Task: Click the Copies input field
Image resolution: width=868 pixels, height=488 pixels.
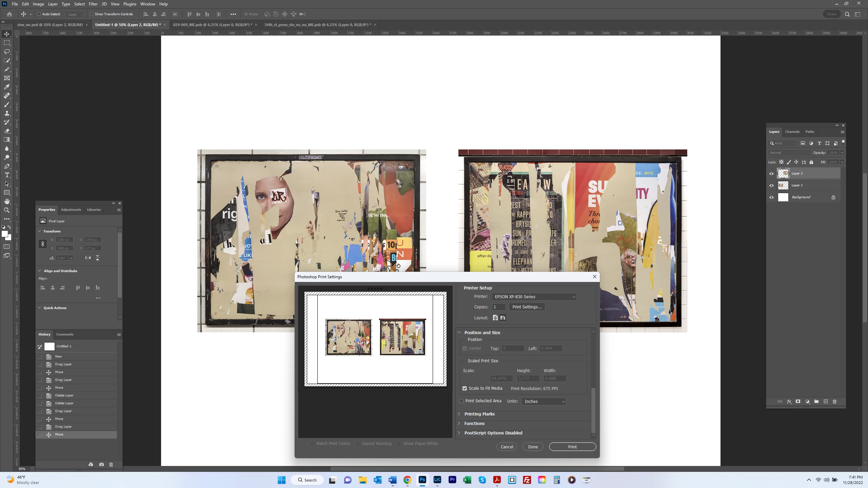Action: tap(498, 307)
